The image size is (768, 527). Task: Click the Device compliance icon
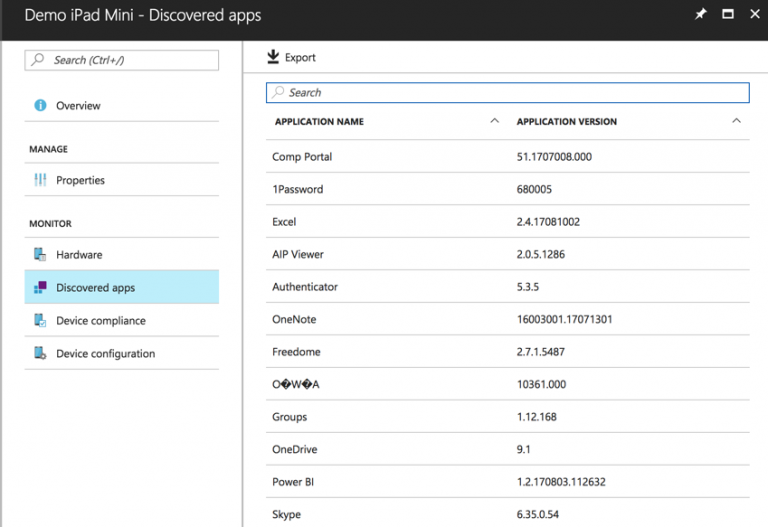pyautogui.click(x=40, y=320)
